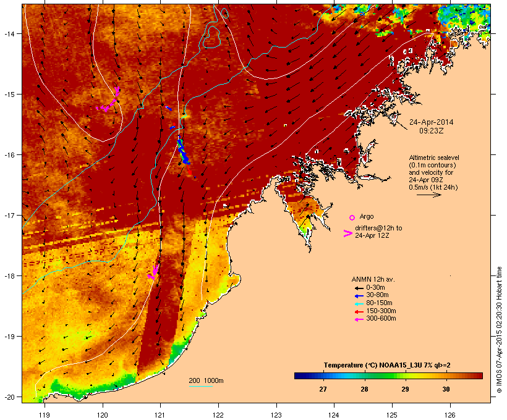Click longitude axis label 120

103,415
